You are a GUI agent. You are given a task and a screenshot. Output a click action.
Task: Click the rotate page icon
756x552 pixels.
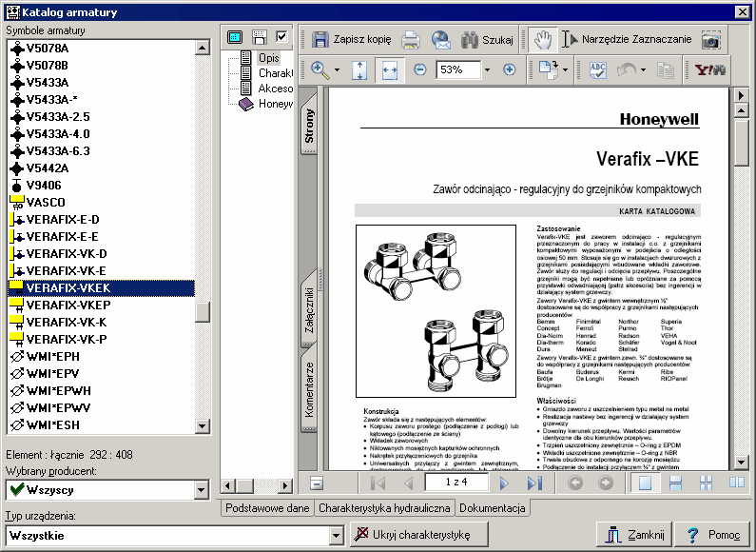548,70
